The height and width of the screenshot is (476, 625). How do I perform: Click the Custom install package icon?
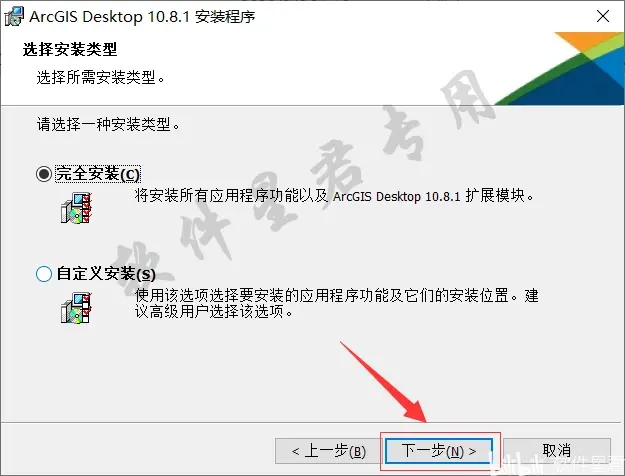77,307
